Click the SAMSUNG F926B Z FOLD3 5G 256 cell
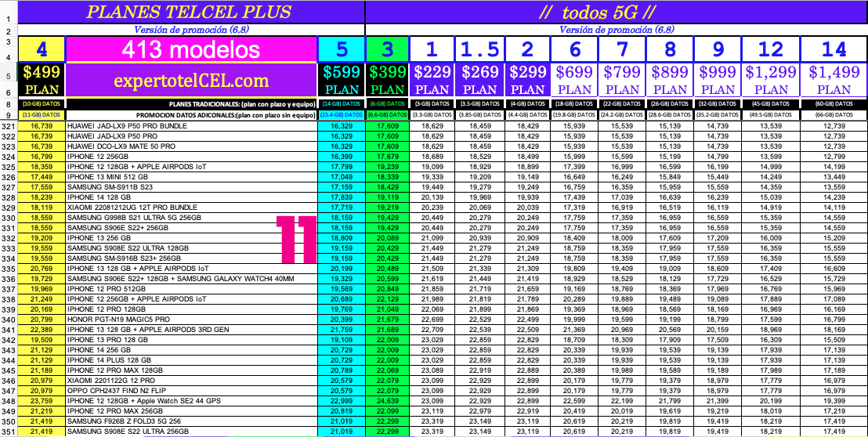The image size is (868, 437). (x=191, y=421)
